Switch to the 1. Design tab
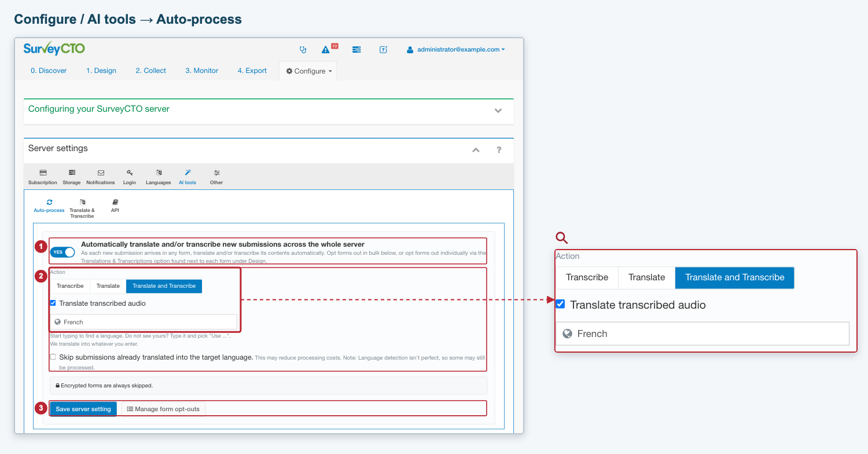Image resolution: width=868 pixels, height=454 pixels. point(101,71)
